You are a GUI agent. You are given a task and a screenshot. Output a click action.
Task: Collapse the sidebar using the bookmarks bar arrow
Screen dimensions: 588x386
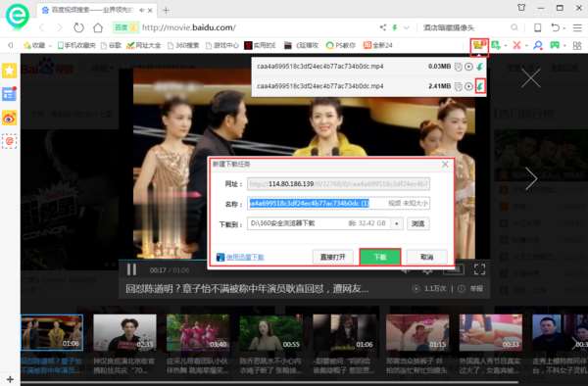click(x=11, y=45)
